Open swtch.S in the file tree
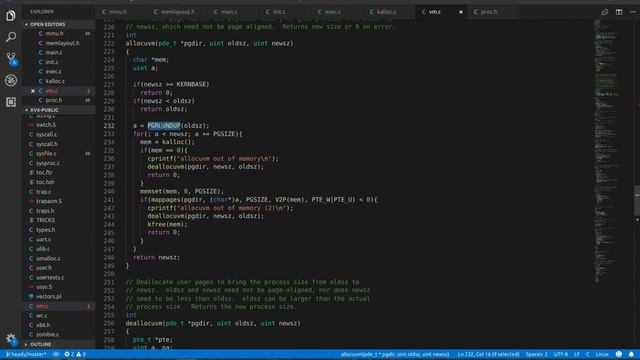The image size is (640, 360). 59,125
